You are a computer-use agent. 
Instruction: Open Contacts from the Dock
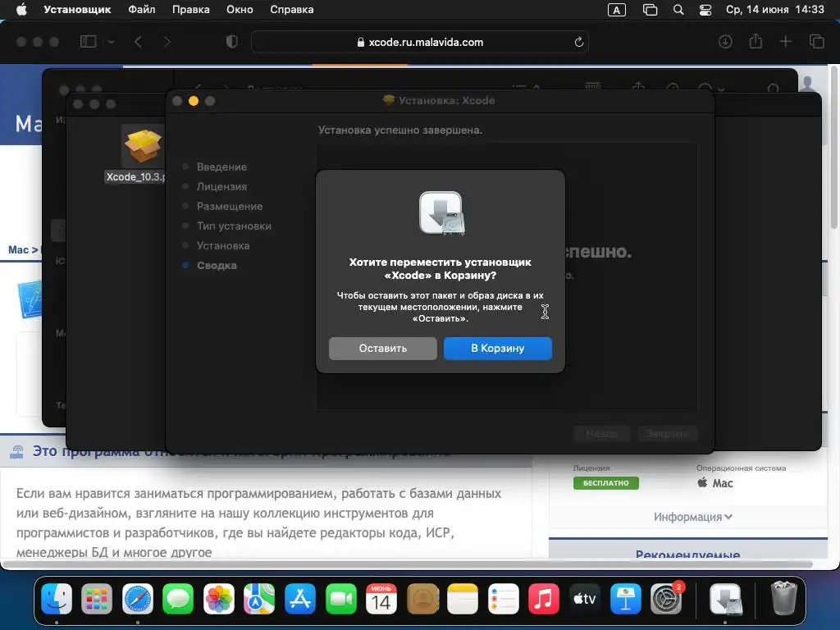point(422,599)
